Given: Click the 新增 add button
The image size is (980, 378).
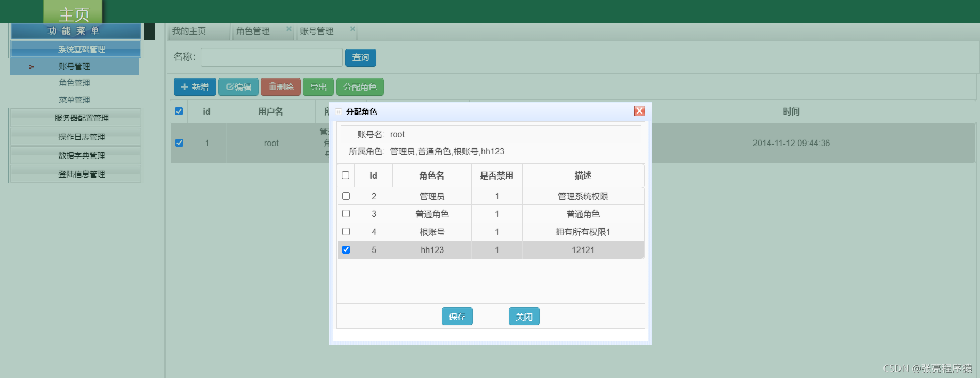Looking at the screenshot, I should pyautogui.click(x=195, y=87).
